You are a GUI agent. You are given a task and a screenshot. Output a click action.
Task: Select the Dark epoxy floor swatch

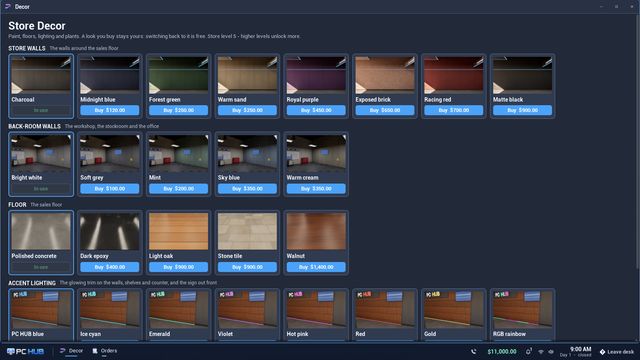109,231
